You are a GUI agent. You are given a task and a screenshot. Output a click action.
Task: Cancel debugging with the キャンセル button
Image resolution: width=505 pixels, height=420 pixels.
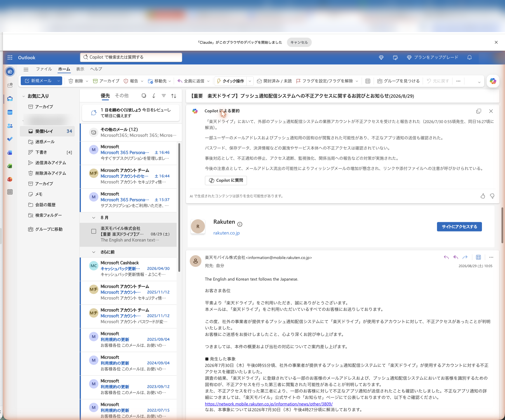299,42
